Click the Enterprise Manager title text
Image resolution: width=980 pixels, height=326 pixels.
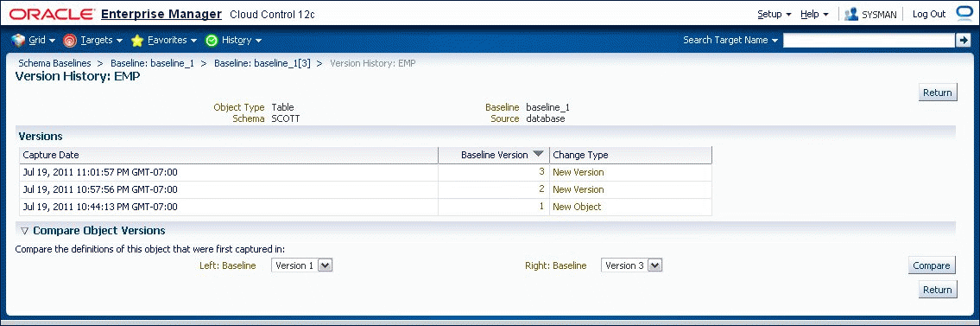tap(161, 14)
